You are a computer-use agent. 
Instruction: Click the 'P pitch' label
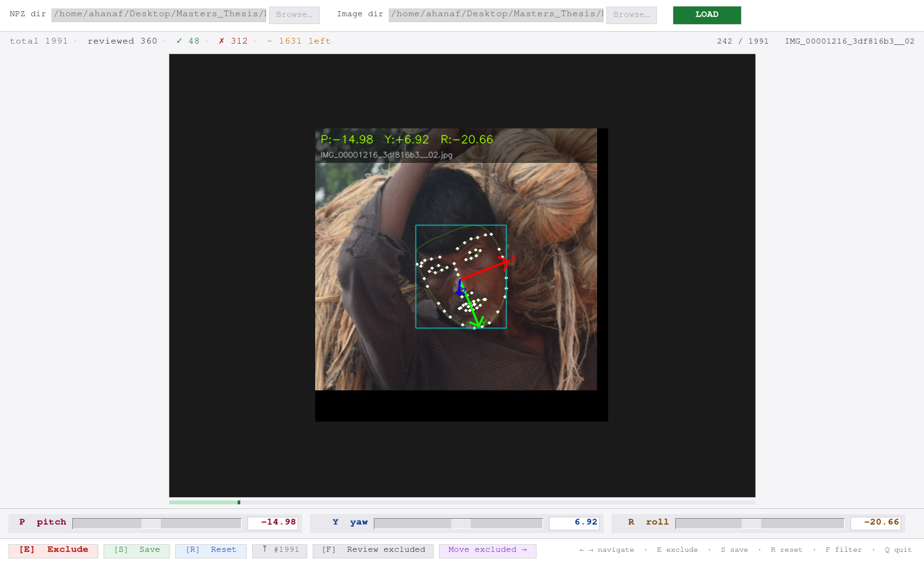[x=43, y=523]
